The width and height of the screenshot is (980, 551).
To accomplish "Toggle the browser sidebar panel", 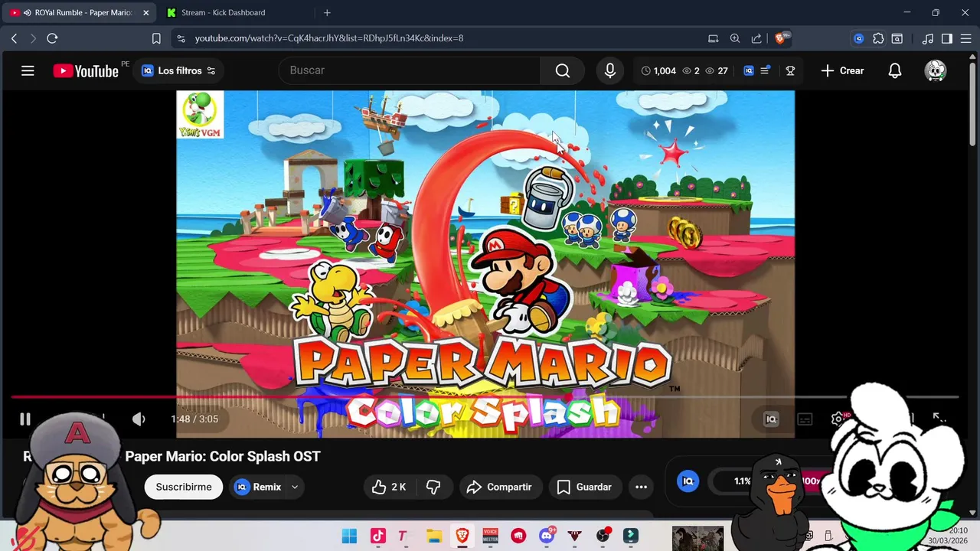I will tap(947, 38).
